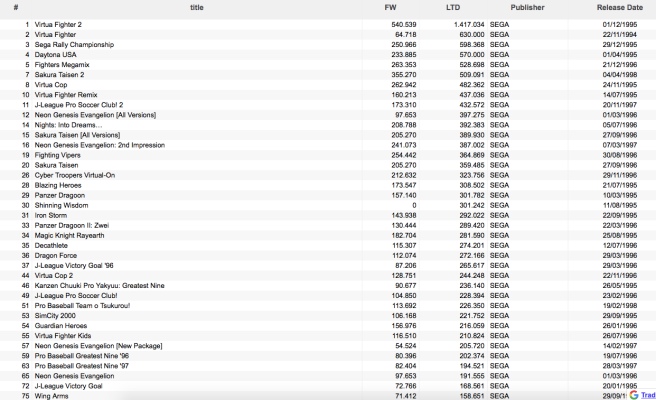Click LTD value 482.362

point(472,85)
